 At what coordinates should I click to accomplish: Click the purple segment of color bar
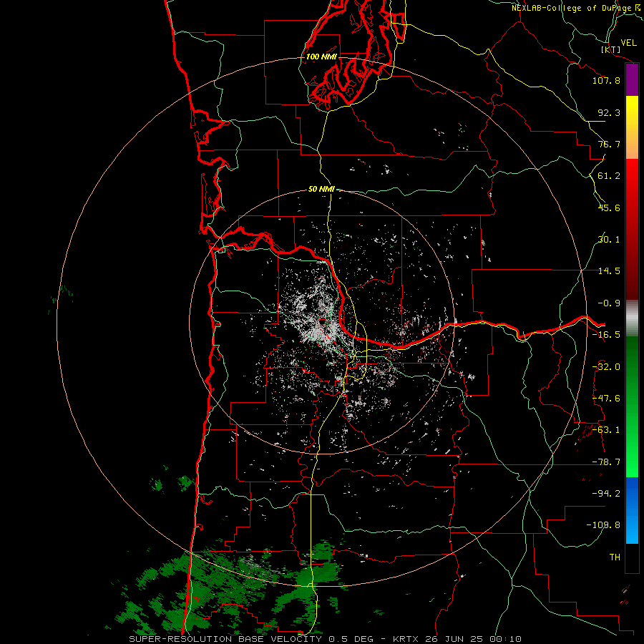632,80
